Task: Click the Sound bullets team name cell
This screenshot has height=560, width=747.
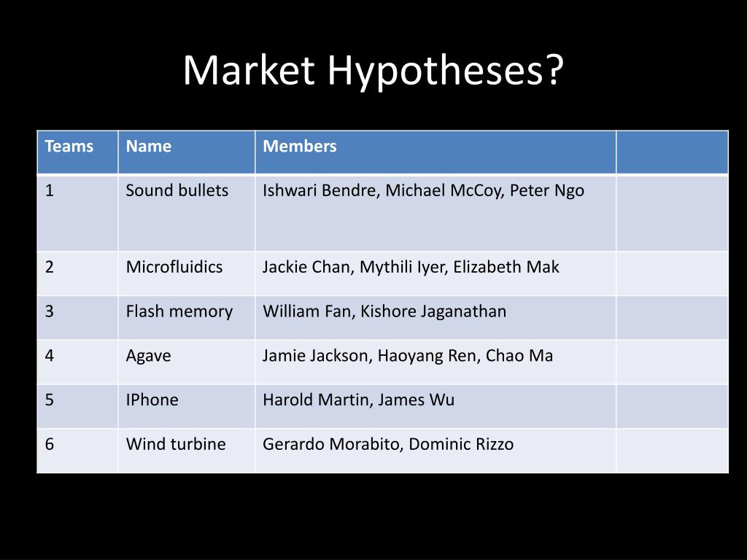Action: tap(187, 213)
